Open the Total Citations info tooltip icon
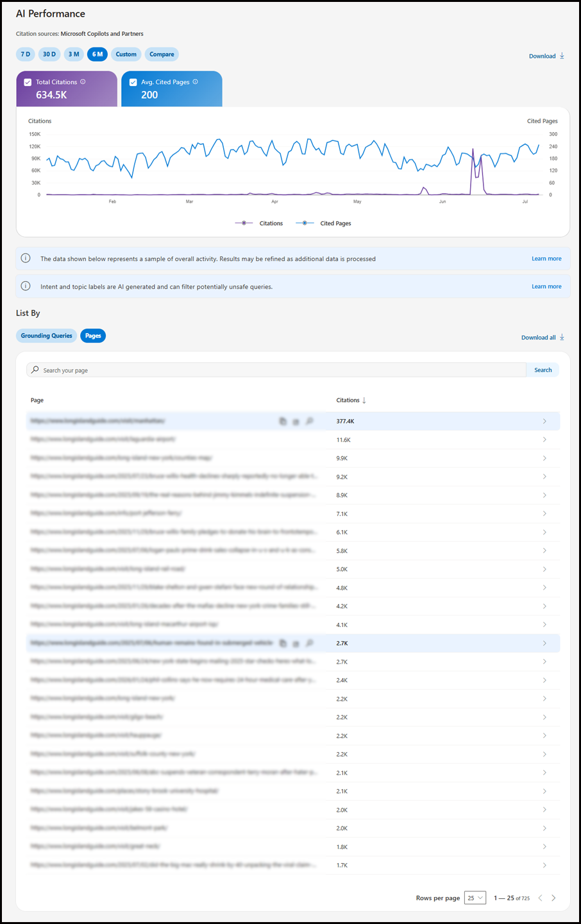 (x=83, y=81)
